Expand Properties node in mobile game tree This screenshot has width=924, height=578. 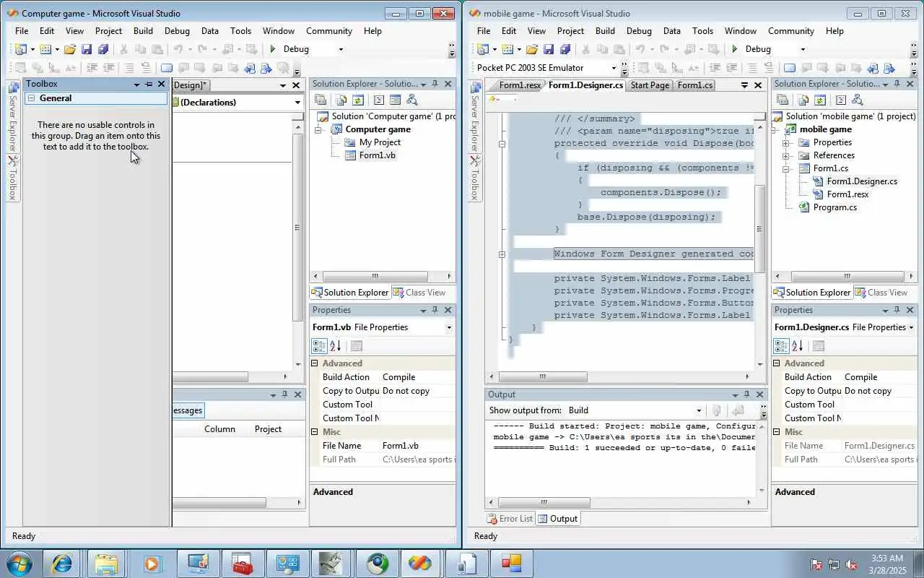(x=785, y=142)
